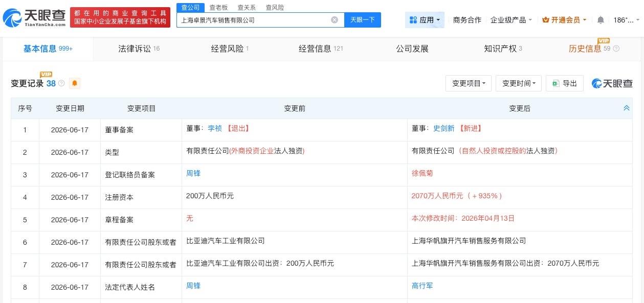
Task: Click the name 徐佩菊 in row 3
Action: (423, 173)
